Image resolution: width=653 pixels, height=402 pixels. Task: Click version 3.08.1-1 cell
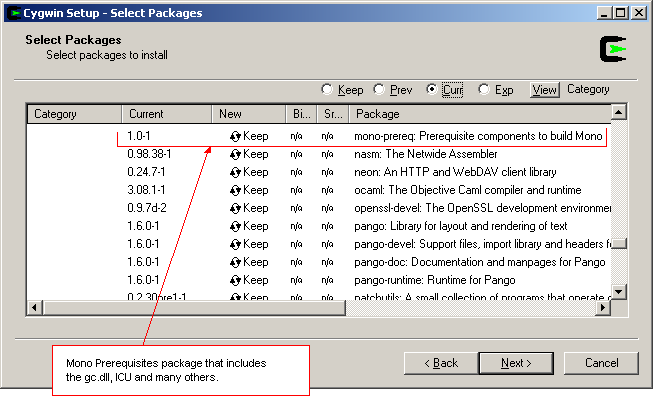pyautogui.click(x=146, y=190)
